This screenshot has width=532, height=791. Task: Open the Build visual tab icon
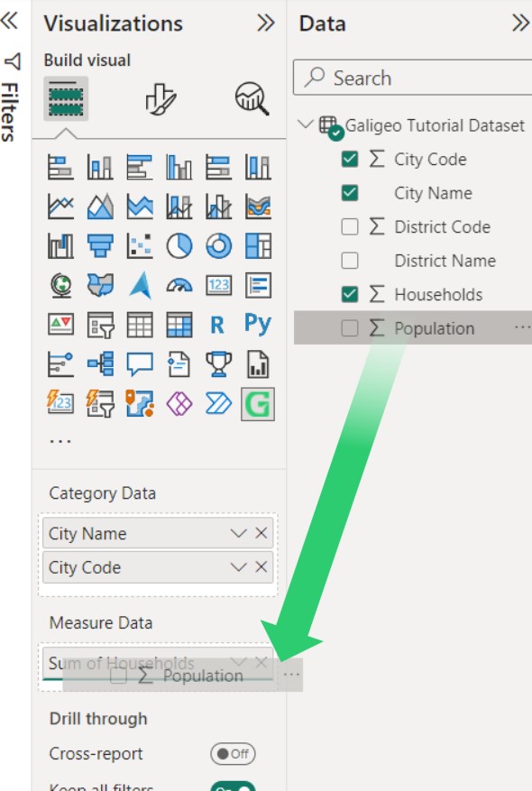[x=66, y=98]
